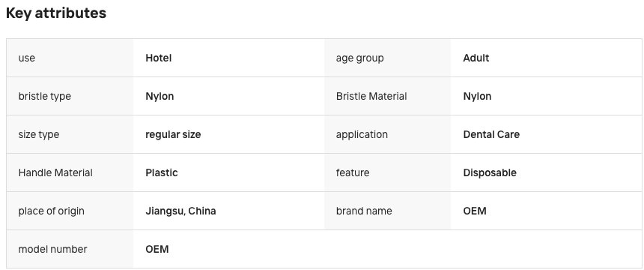Screen dimensions: 644x270
Task: Select the 'age group' label
Action: click(x=359, y=58)
